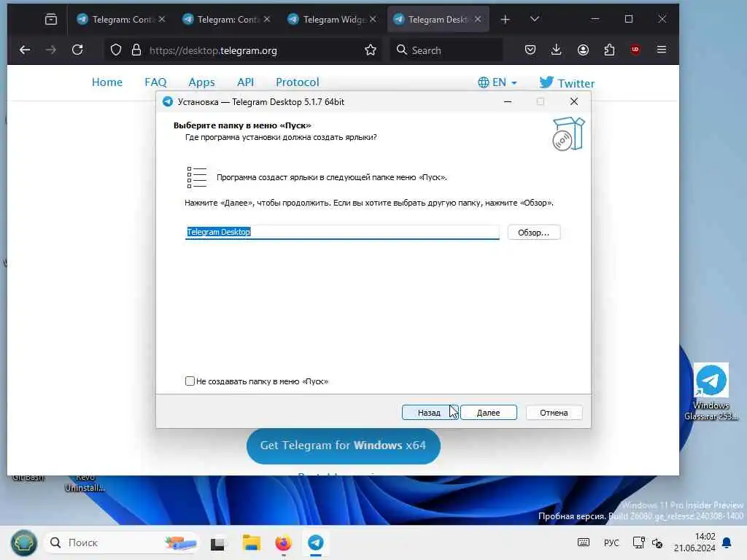The height and width of the screenshot is (560, 747).
Task: Open the Pocket save icon
Action: pyautogui.click(x=530, y=50)
